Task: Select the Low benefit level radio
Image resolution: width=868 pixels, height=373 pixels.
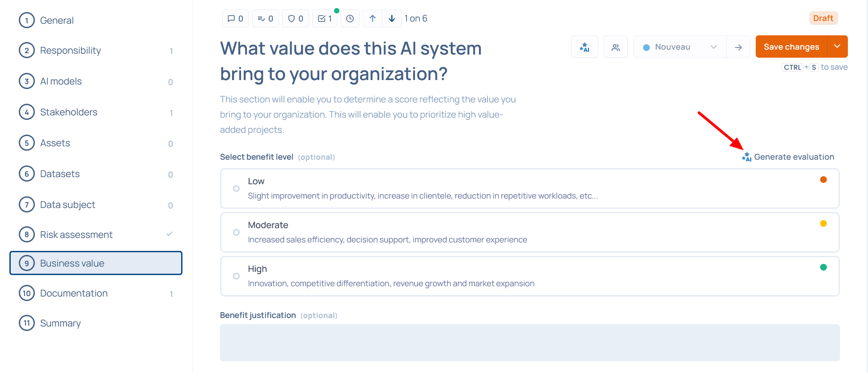Action: [x=237, y=189]
